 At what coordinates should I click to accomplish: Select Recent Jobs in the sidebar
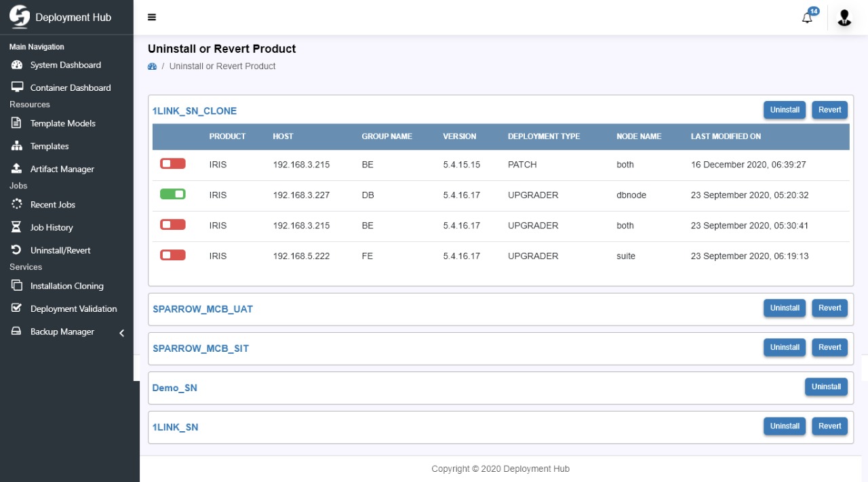pyautogui.click(x=52, y=205)
